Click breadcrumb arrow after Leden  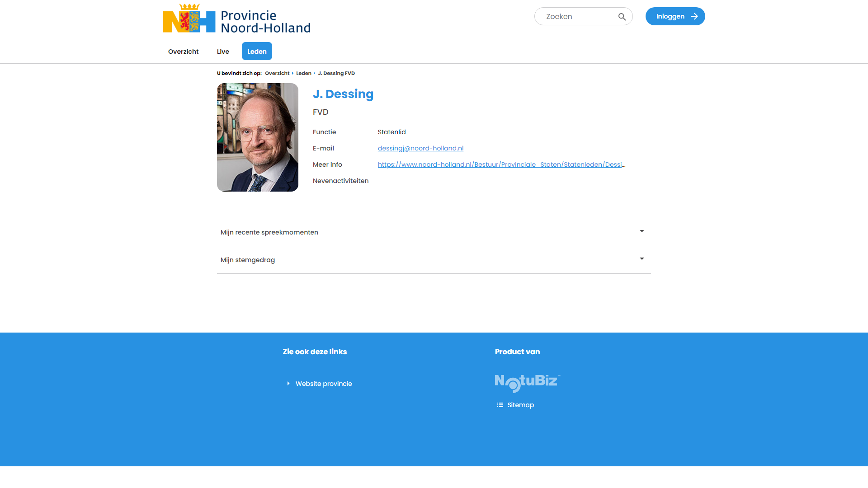314,73
